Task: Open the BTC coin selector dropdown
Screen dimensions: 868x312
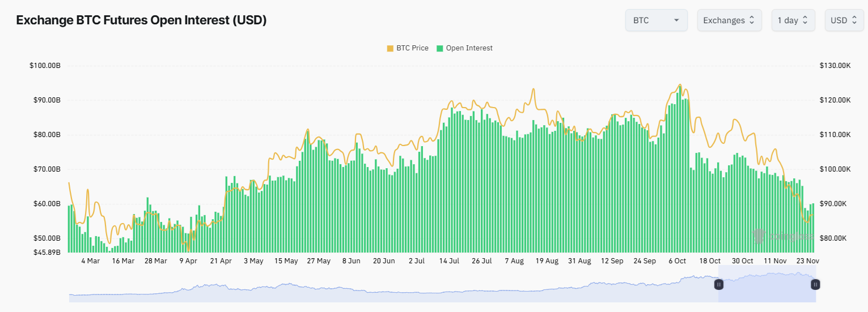Action: click(656, 20)
